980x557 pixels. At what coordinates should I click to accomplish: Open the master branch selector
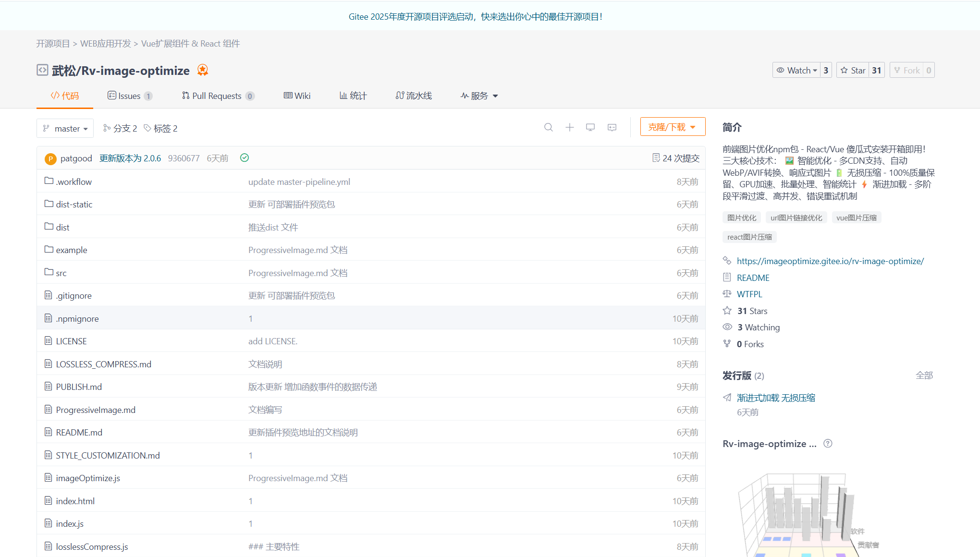tap(65, 128)
